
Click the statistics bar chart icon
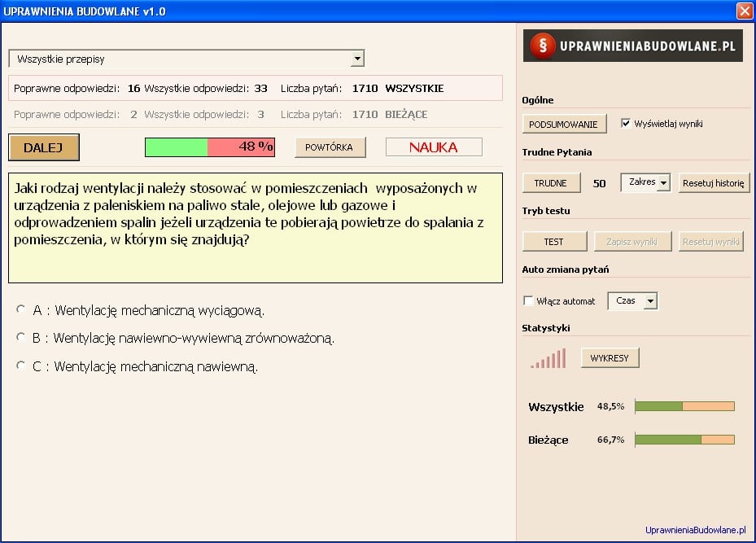point(548,359)
